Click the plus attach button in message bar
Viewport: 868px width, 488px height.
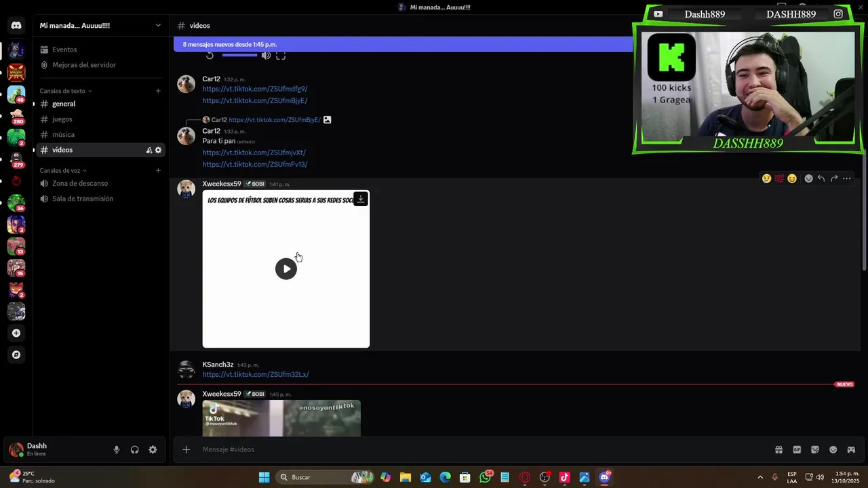[186, 449]
